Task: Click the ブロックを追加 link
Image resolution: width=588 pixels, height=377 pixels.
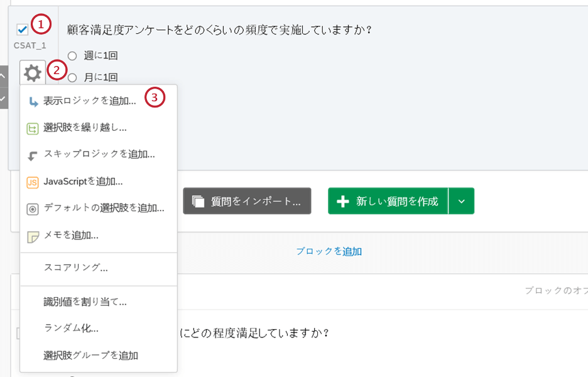Action: coord(329,251)
